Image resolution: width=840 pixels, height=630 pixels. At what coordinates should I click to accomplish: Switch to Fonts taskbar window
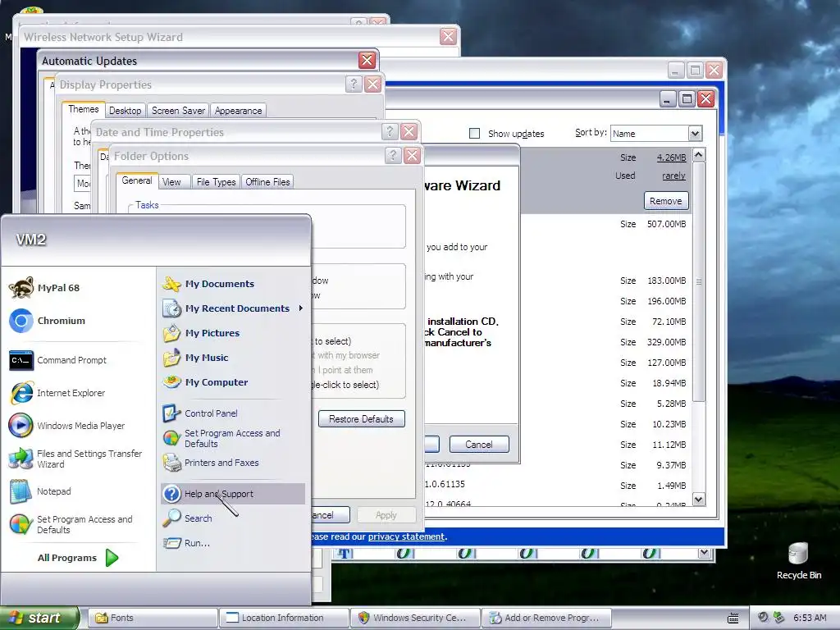[152, 618]
